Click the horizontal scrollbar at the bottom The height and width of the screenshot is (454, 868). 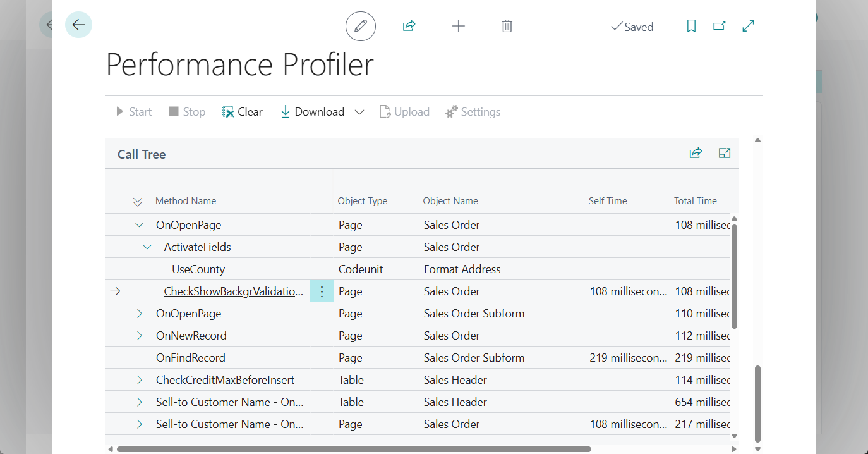point(354,449)
